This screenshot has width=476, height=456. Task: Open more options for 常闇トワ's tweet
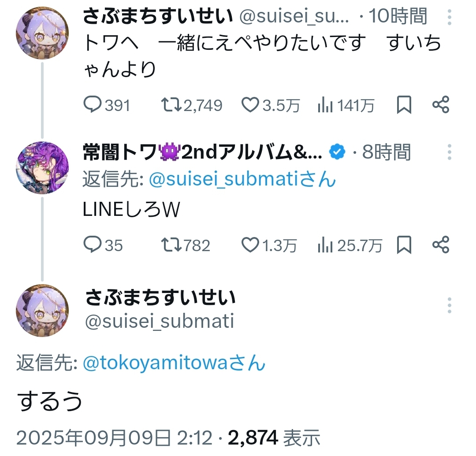click(449, 152)
